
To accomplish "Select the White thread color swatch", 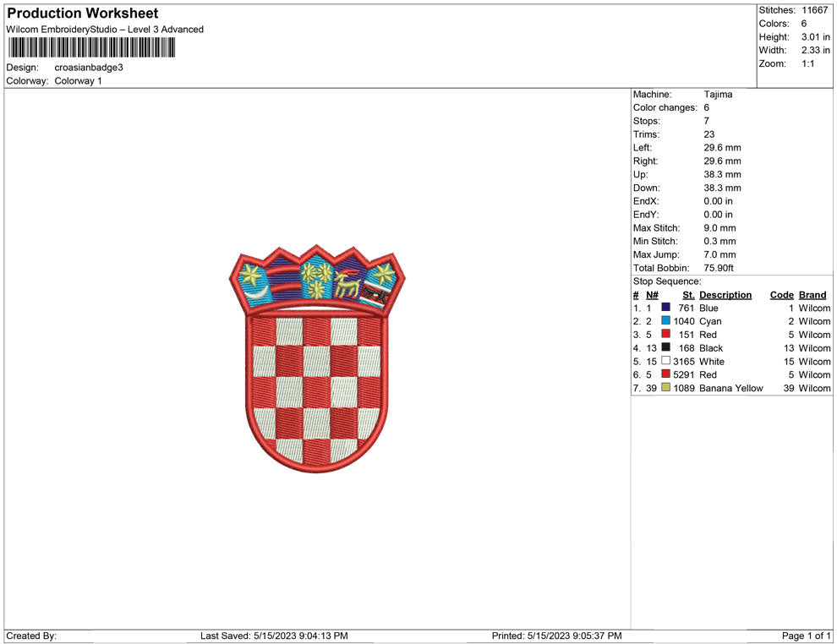I will 665,362.
